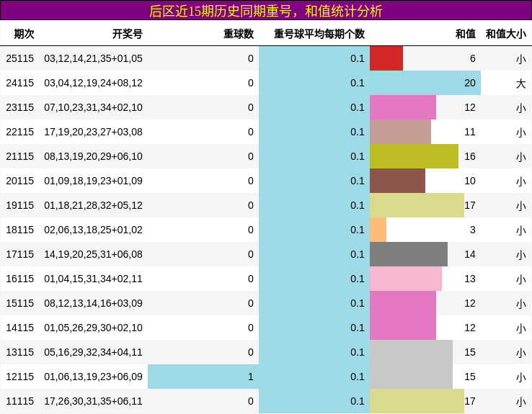Click period number 11115
Viewport: 532px width, 414px height.
coord(20,401)
